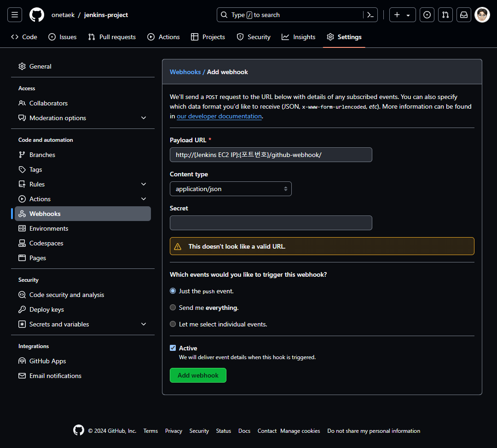Open the footer Security link

[x=199, y=431]
